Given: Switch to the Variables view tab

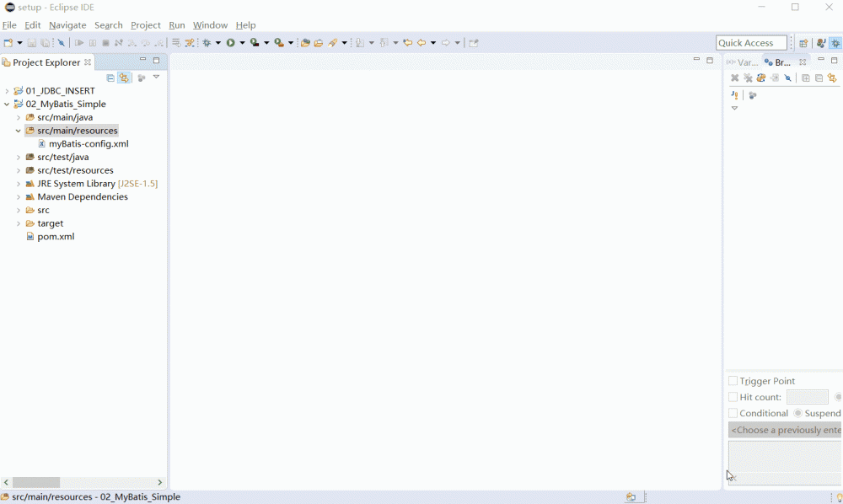Looking at the screenshot, I should [x=742, y=63].
